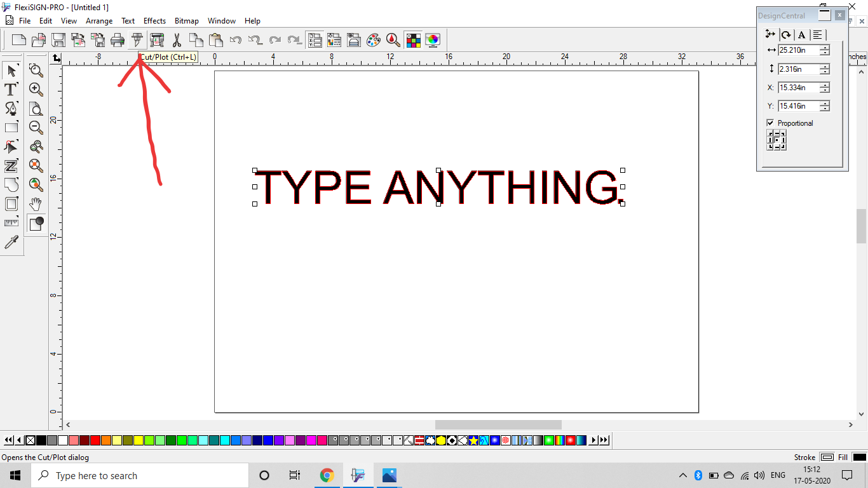Click the horizontal scrollbar thumb
Screen dimensions: 868x488
(498, 424)
